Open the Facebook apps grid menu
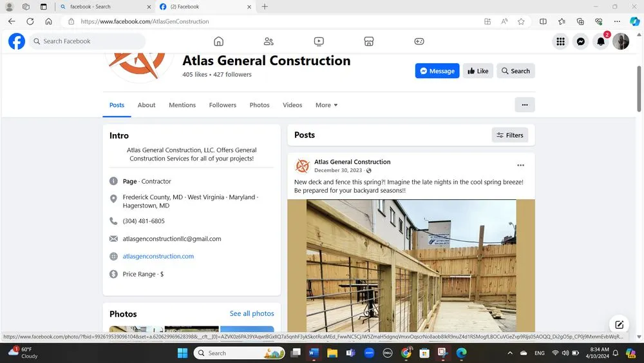This screenshot has width=644, height=363. coord(560,41)
